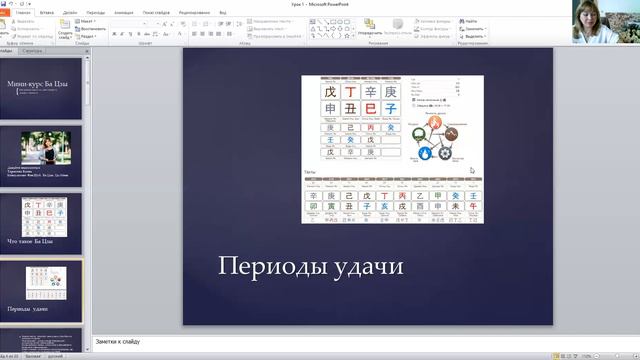Select the Что такое Ба Цзы slide thumbnail
The image size is (640, 360).
[x=41, y=224]
